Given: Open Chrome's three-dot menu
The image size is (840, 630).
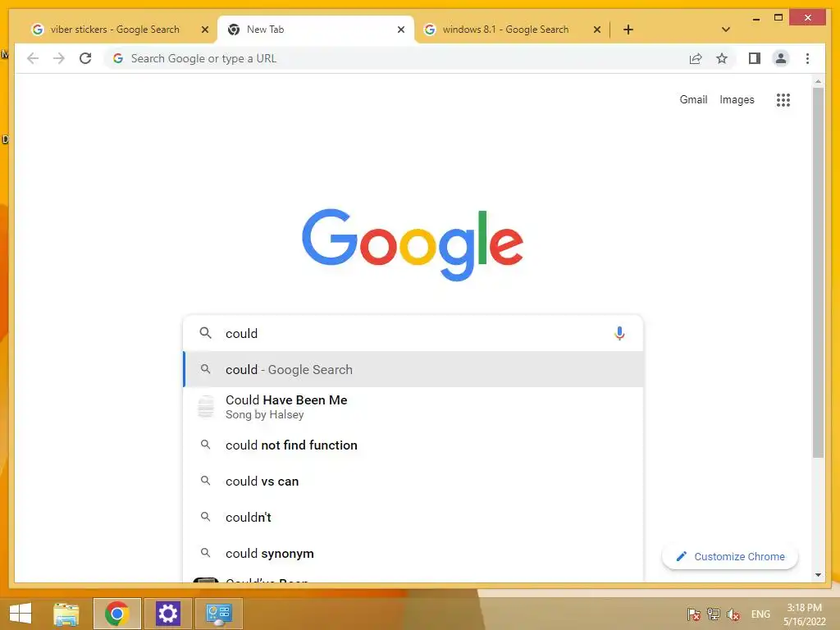Looking at the screenshot, I should pos(807,58).
